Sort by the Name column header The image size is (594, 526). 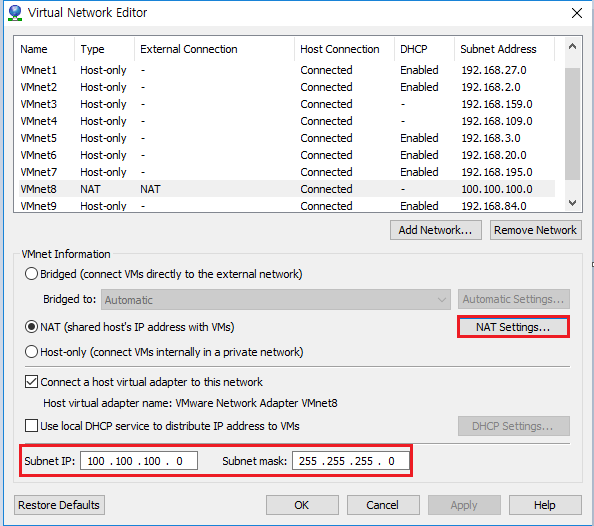(x=44, y=49)
